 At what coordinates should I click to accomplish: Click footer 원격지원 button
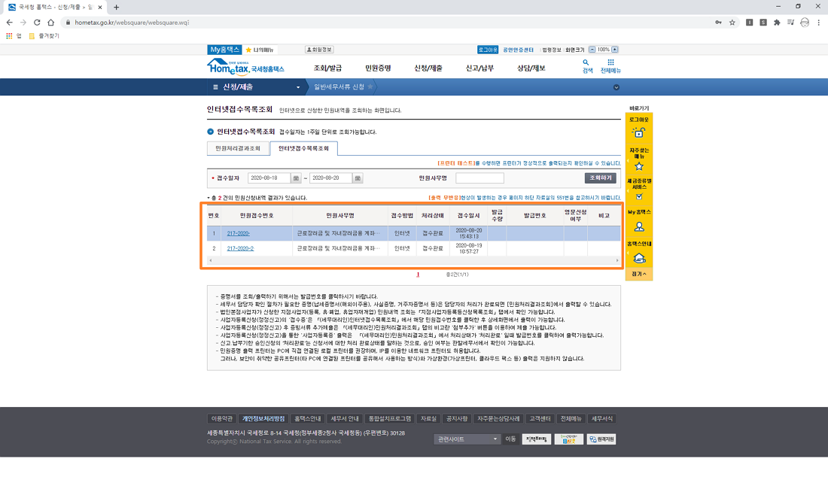(601, 439)
